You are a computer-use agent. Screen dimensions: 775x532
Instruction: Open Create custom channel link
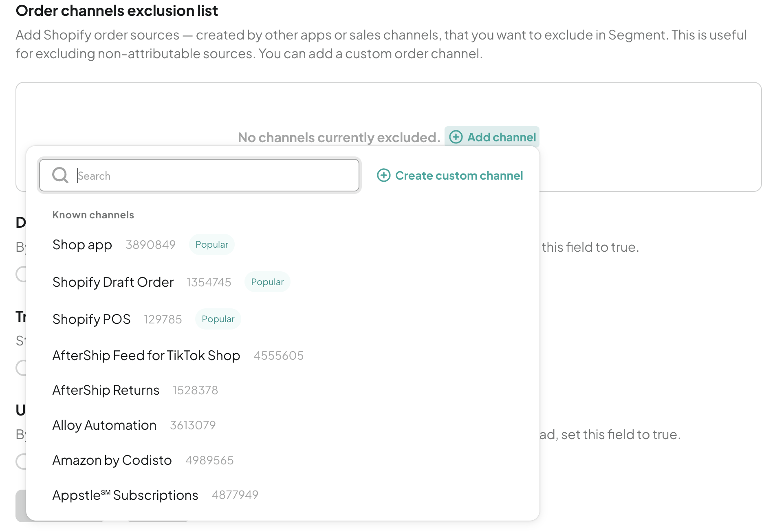pyautogui.click(x=450, y=176)
